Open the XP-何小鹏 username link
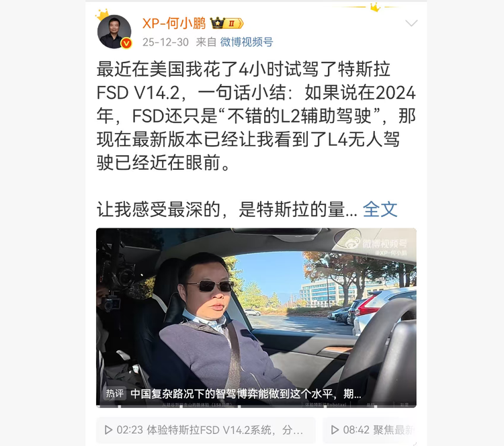Viewport: 504px width, 446px height. click(x=174, y=23)
